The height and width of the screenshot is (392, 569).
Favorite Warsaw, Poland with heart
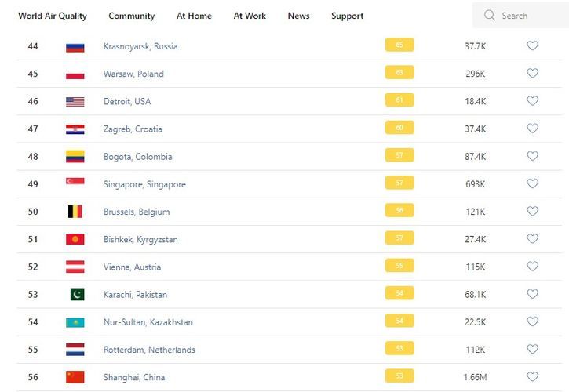pyautogui.click(x=532, y=74)
